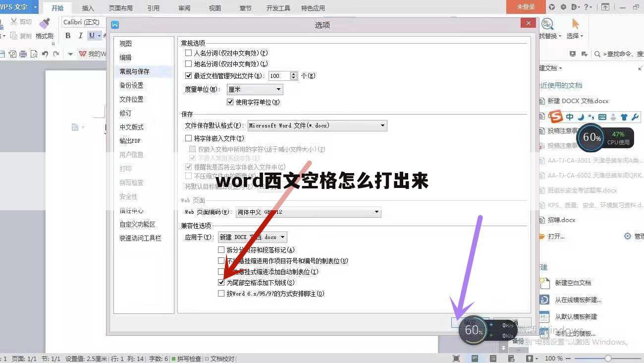Click the Print Preview icon
The image size is (644, 363).
pyautogui.click(x=34, y=54)
